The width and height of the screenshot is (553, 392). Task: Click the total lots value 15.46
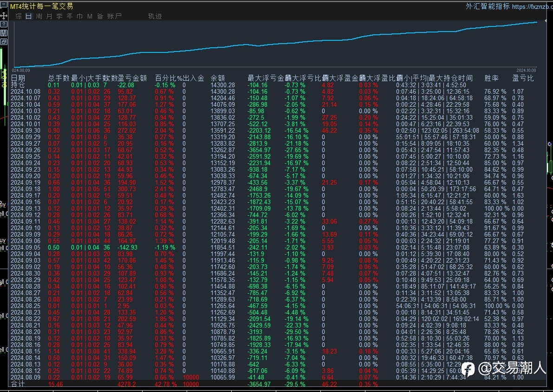pyautogui.click(x=55, y=384)
